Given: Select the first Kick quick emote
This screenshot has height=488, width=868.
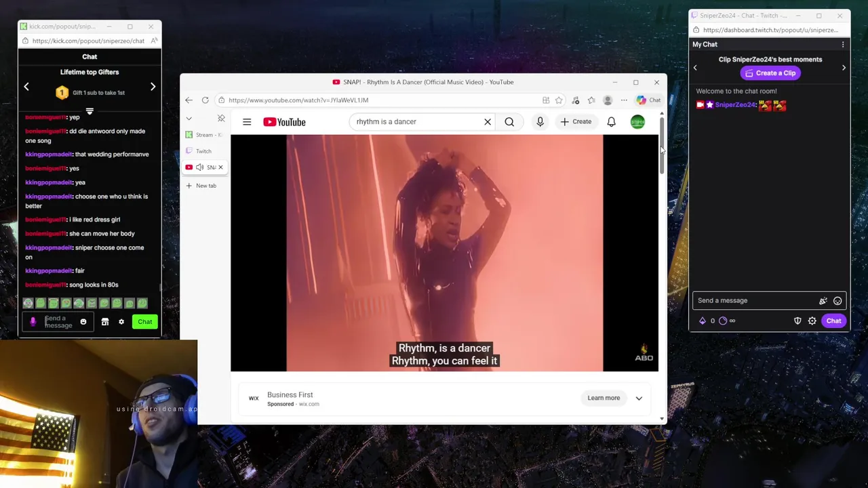Looking at the screenshot, I should click(x=28, y=304).
